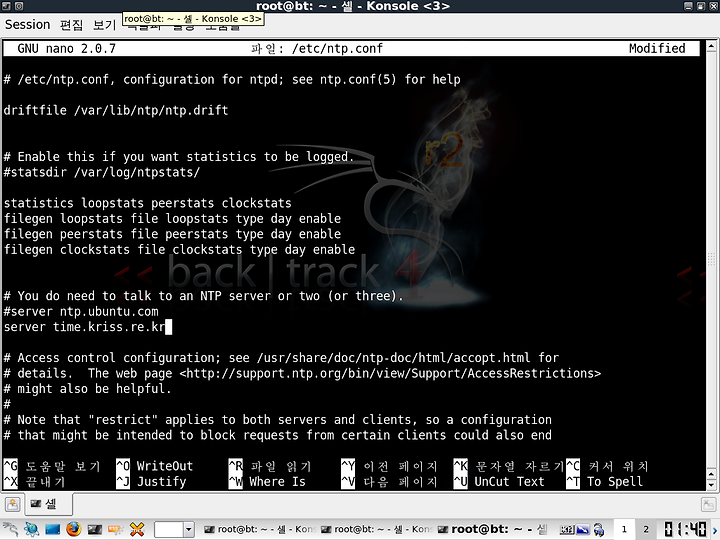Click the close session icon at tab bar end
Viewport: 720px width, 540px height.
(x=709, y=505)
